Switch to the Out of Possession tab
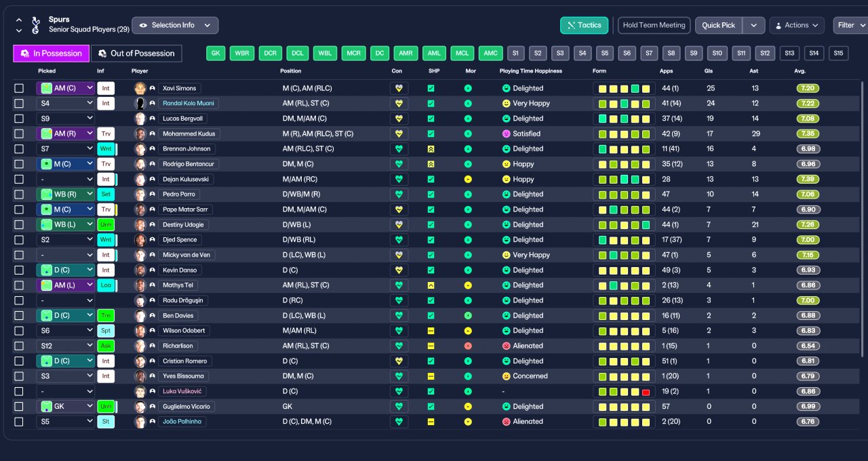Screen dimensions: 868x461 click(136, 54)
